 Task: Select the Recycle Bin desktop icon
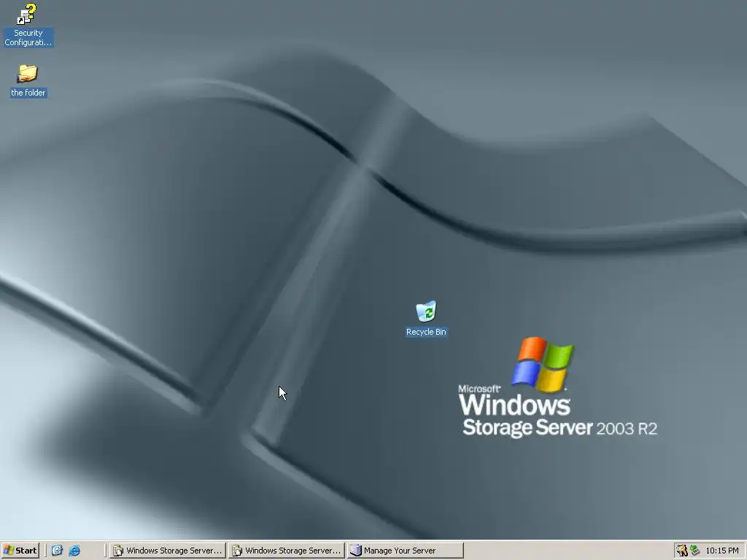tap(426, 319)
